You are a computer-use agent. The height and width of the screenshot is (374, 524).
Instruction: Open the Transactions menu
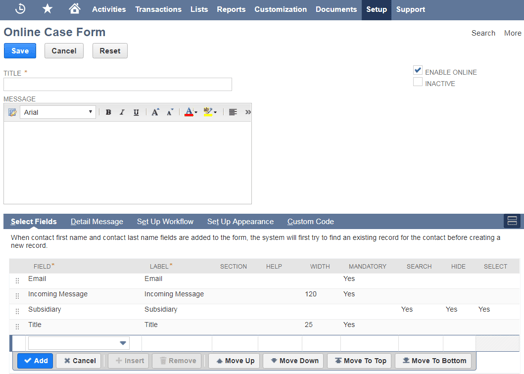coord(158,9)
